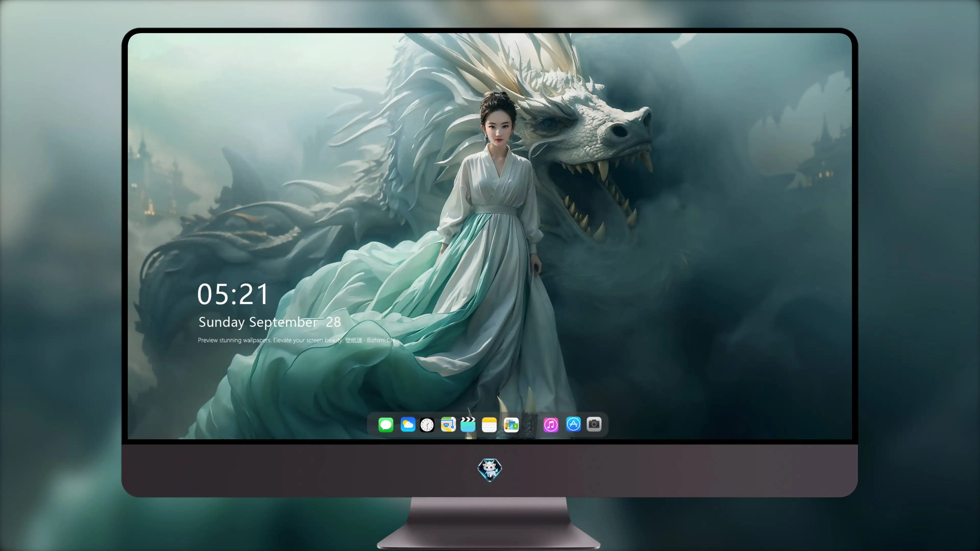This screenshot has width=980, height=551.
Task: Open the Weather app in the dock
Action: (408, 424)
